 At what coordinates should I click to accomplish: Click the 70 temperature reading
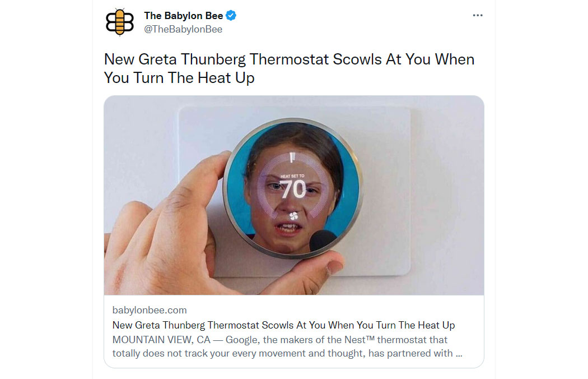[293, 189]
